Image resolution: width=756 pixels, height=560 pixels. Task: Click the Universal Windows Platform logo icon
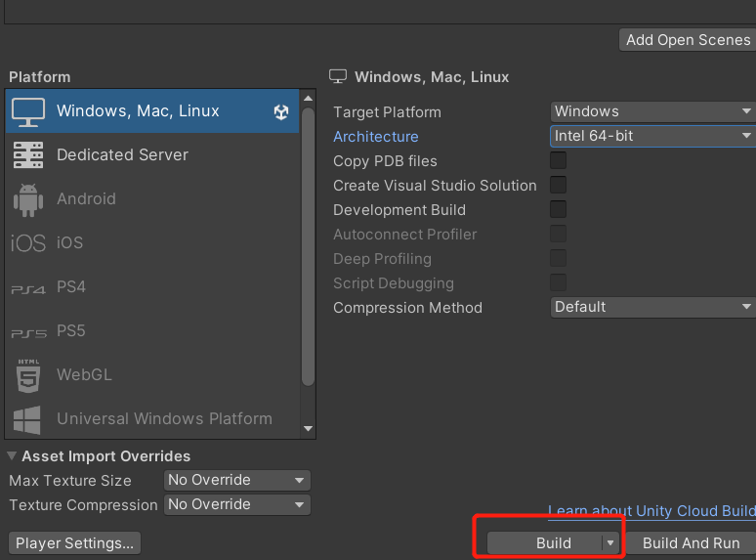point(27,419)
